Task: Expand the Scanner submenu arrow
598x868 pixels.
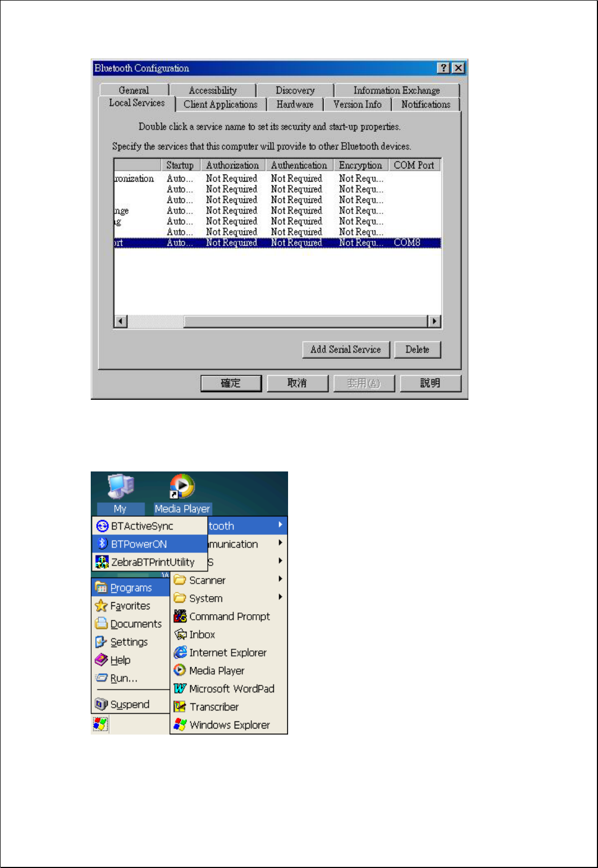Action: tap(280, 579)
